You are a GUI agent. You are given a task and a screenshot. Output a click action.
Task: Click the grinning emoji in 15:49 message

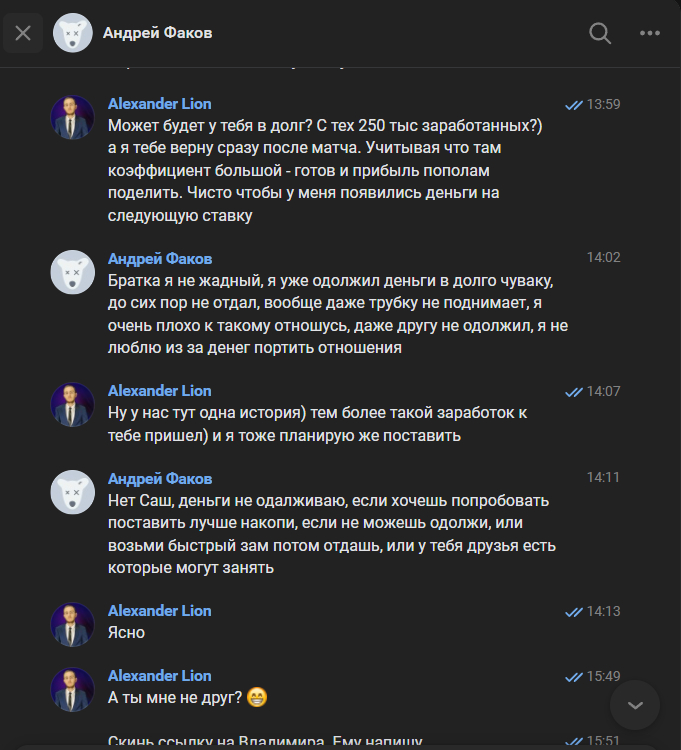coord(258,698)
